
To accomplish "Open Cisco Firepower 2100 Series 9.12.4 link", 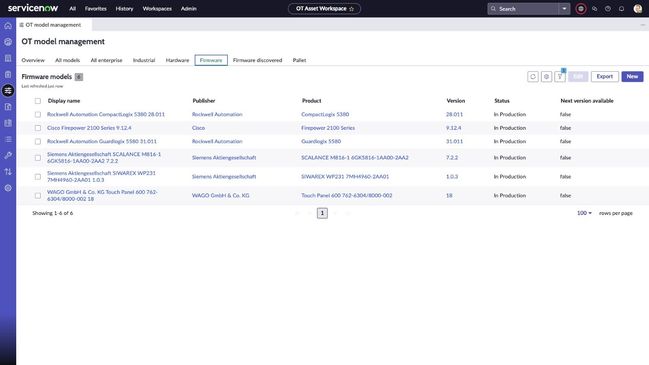I will tap(89, 128).
